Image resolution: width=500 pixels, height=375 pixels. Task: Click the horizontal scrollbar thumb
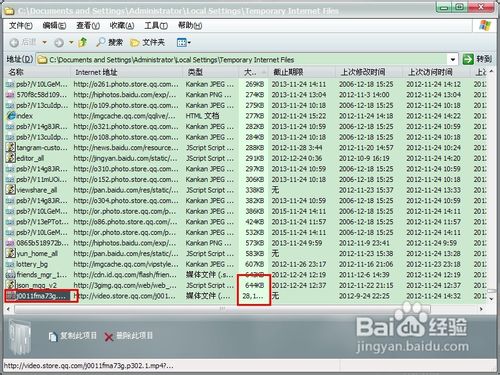tap(222, 309)
